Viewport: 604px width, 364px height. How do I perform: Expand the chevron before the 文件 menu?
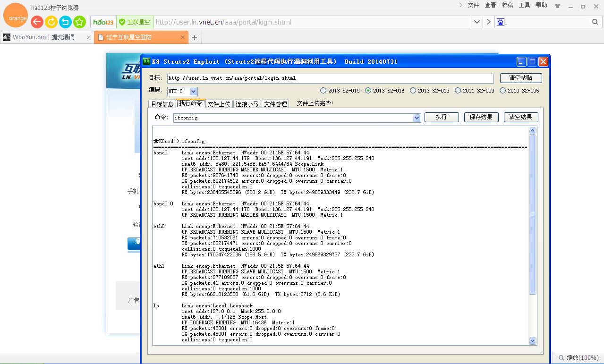pos(461,5)
